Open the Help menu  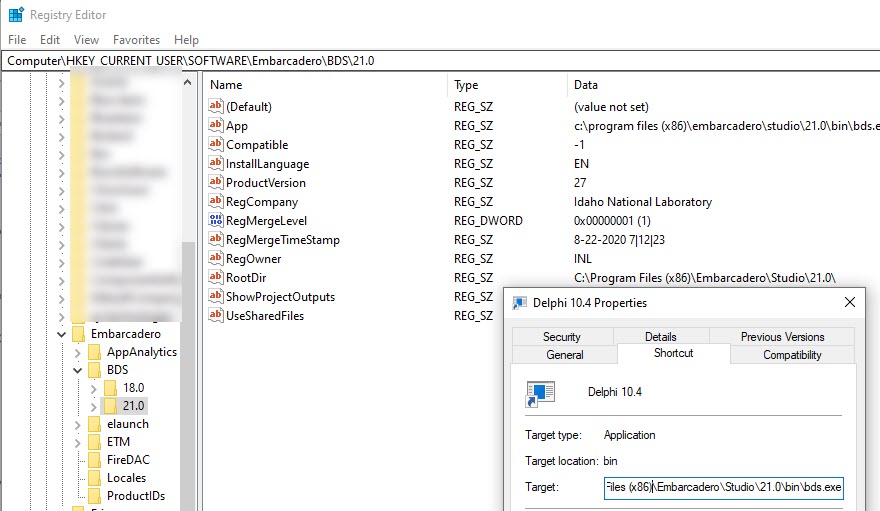pyautogui.click(x=186, y=40)
